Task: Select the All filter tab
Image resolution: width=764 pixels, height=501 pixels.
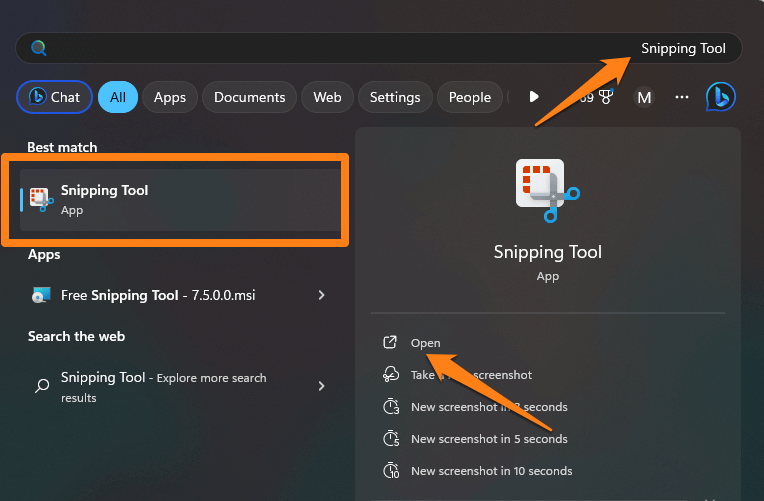Action: point(118,97)
